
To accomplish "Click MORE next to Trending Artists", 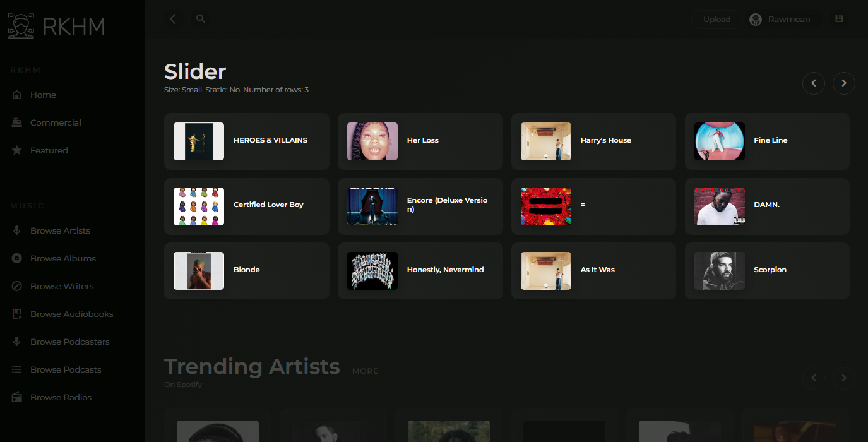I will (365, 371).
